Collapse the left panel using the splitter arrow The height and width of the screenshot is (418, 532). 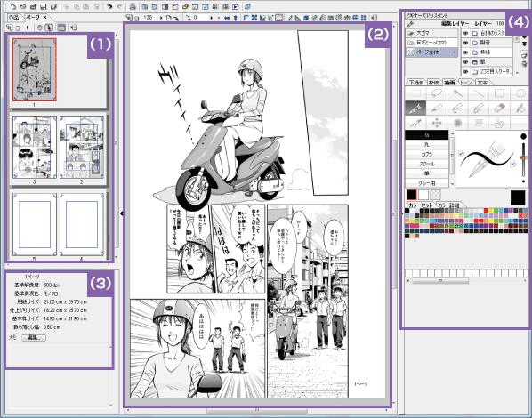click(x=122, y=213)
